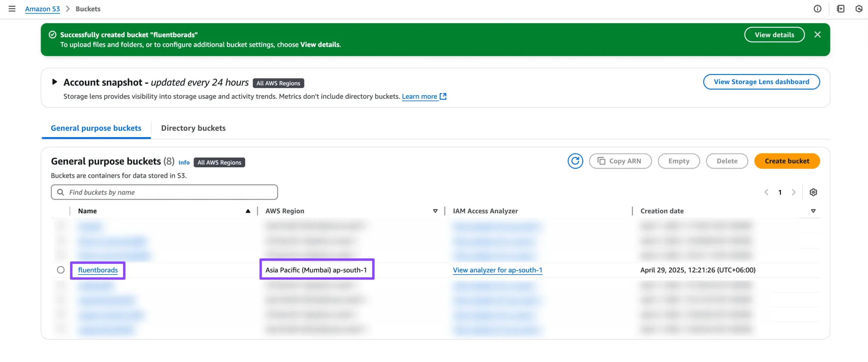868x362 pixels.
Task: Click the search magnifier icon in the bucket filter
Action: 61,192
